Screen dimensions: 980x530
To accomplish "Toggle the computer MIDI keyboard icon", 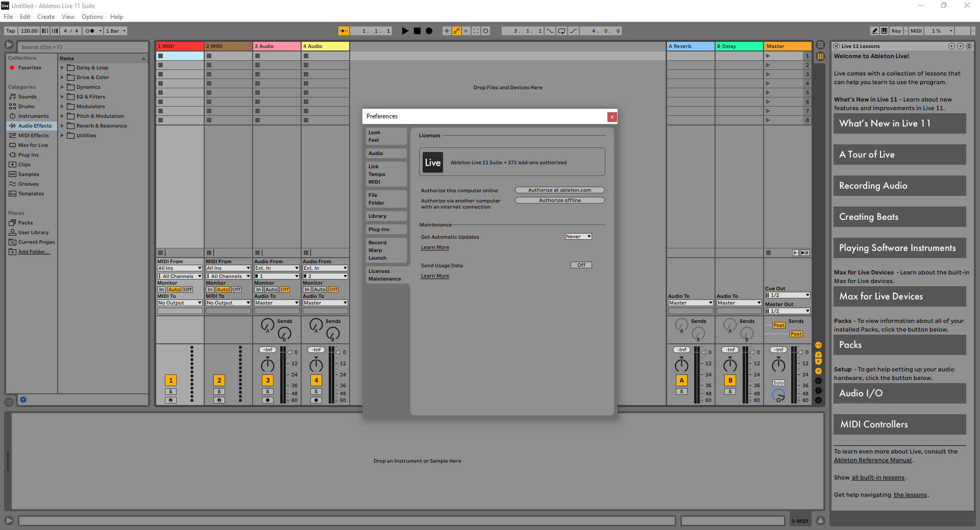I will (x=884, y=31).
